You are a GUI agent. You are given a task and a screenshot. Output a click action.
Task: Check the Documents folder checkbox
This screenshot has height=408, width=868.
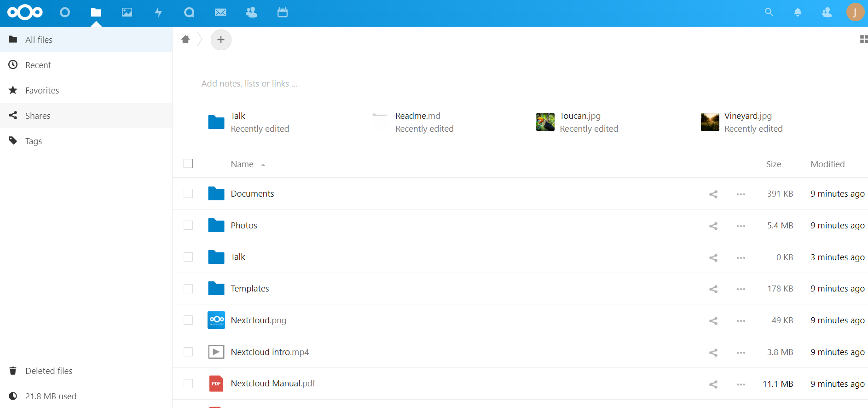[188, 193]
